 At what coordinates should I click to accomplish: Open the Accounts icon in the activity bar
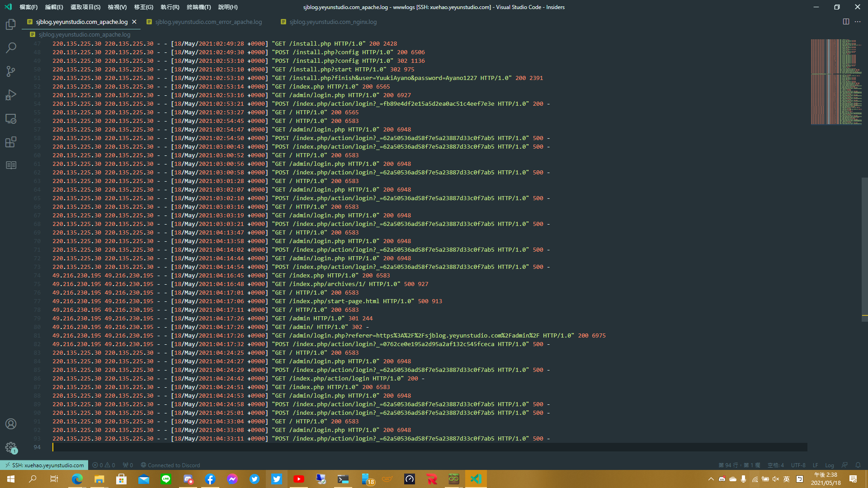(11, 424)
